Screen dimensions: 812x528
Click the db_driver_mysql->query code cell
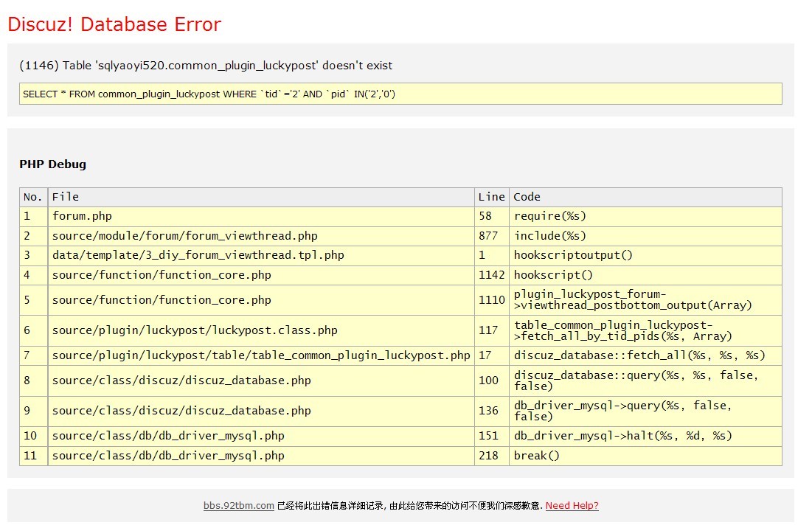coord(646,411)
